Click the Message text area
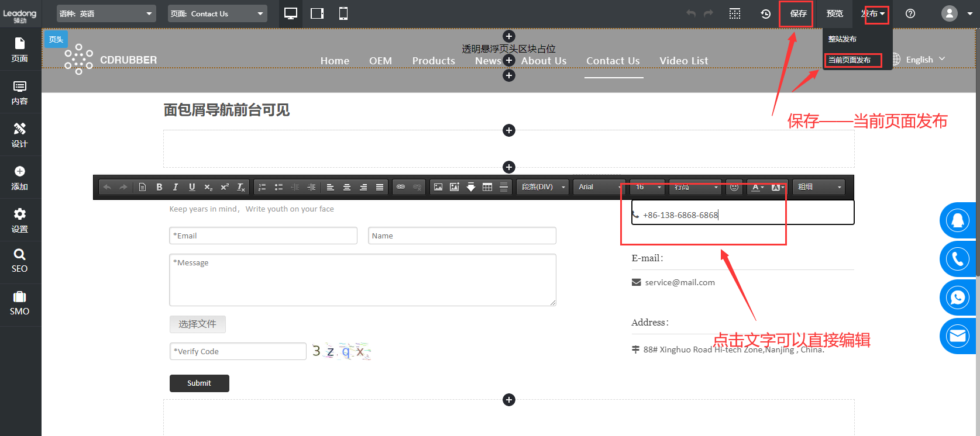Viewport: 980px width, 436px height. pyautogui.click(x=362, y=279)
